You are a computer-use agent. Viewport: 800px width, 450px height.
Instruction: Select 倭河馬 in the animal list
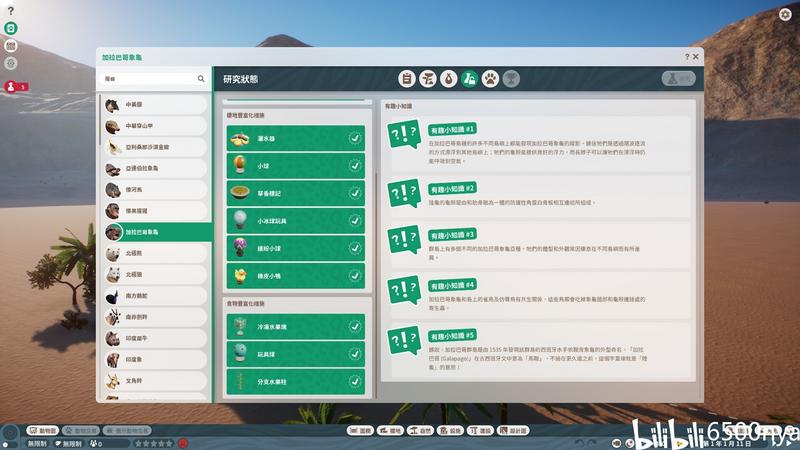click(x=155, y=190)
